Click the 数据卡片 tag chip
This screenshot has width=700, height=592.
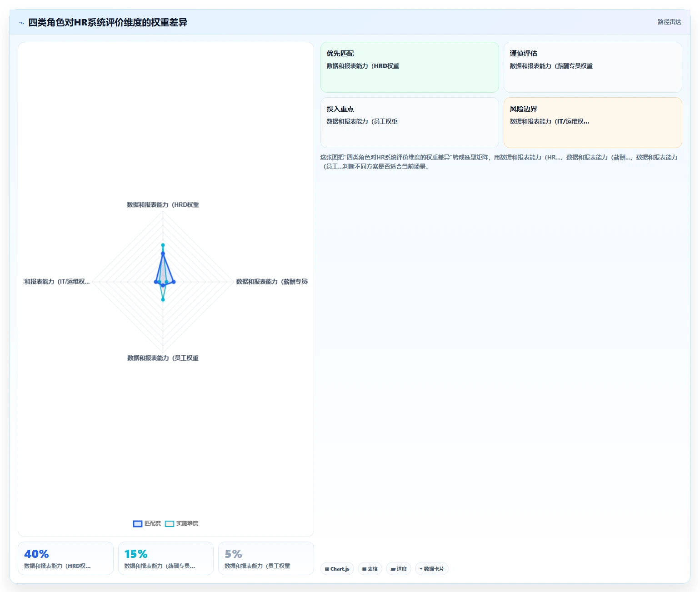(x=432, y=569)
